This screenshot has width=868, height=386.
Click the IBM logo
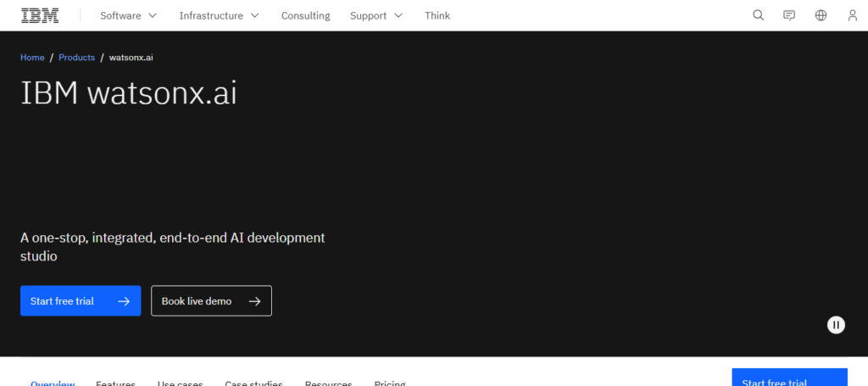coord(40,15)
